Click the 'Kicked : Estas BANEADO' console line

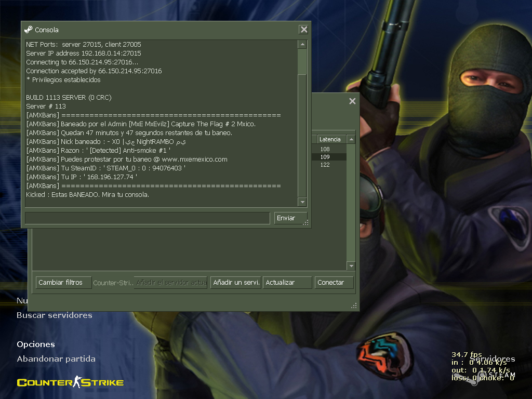pyautogui.click(x=87, y=195)
